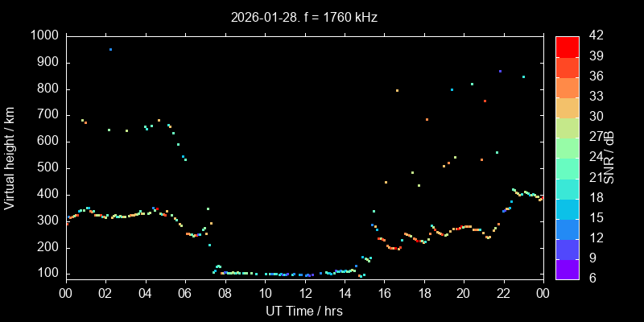Click the 1000 tick label on height axis
The height and width of the screenshot is (322, 644).
(43, 36)
